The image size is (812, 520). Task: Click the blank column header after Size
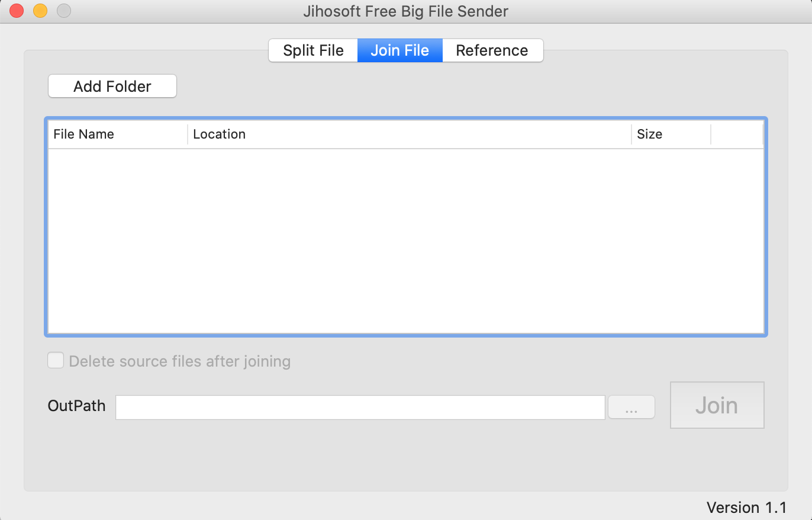[x=737, y=134]
